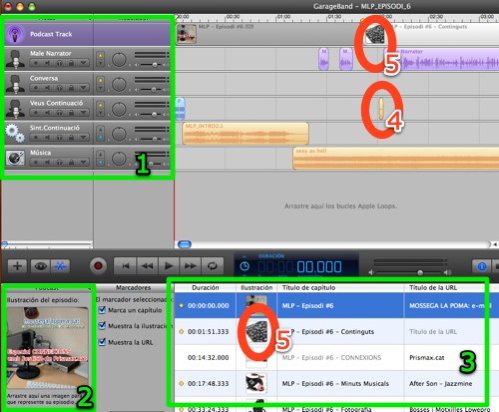Start recording with the red record button
Viewport: 499px width, 412px height.
pyautogui.click(x=98, y=266)
